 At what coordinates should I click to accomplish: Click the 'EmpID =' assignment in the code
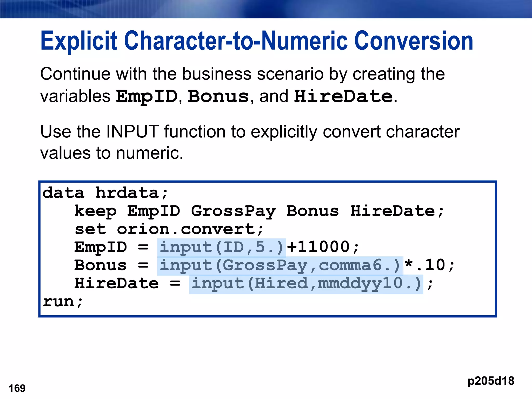tap(112, 248)
